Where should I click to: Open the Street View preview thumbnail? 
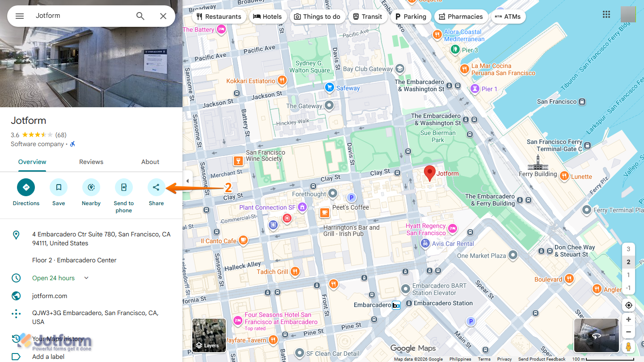[x=596, y=334]
